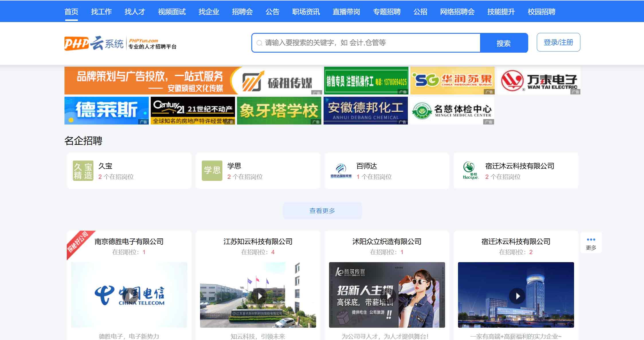Open the 公告 navigation item
Viewport: 644px width, 340px height.
[x=273, y=12]
